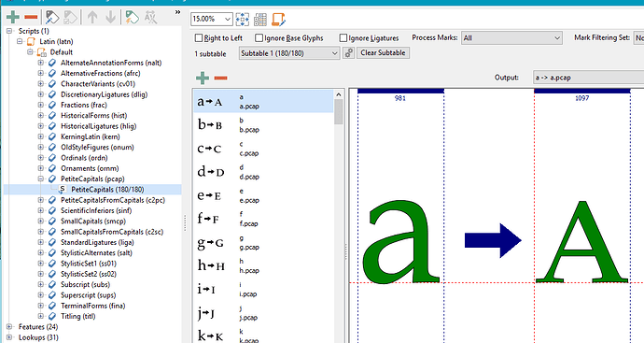Select the PetiteCapitals (180/180) lookup

pos(107,190)
